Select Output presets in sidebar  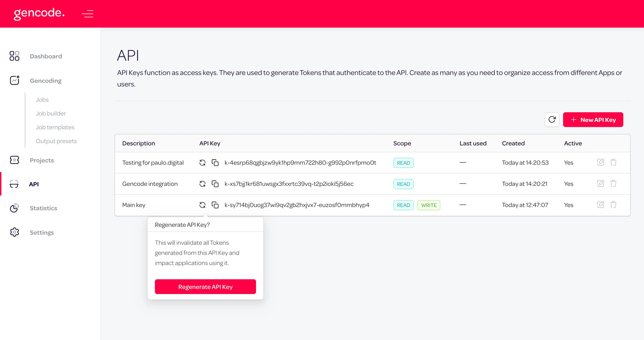56,141
